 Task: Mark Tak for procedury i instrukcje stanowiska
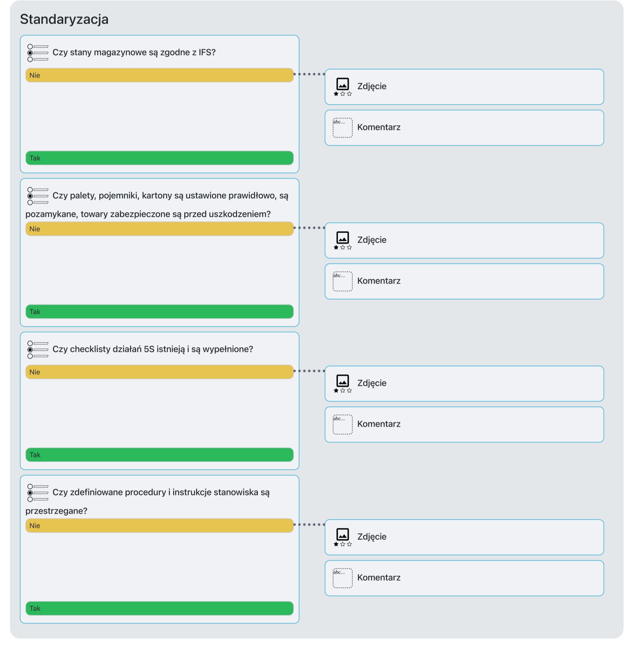159,608
